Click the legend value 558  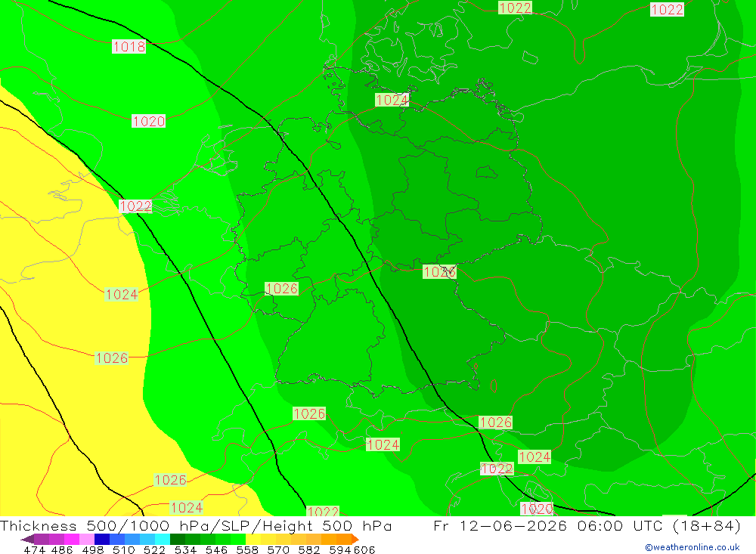click(x=247, y=549)
